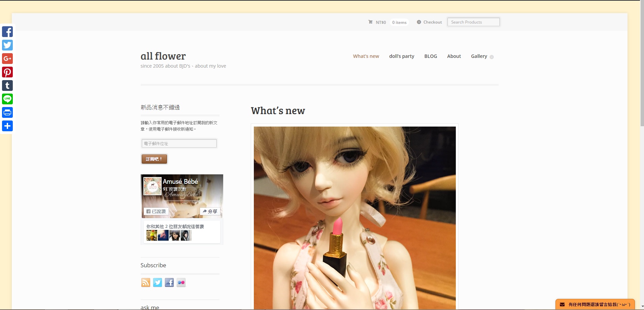644x310 pixels.
Task: Open the BLOG menu item
Action: 431,56
